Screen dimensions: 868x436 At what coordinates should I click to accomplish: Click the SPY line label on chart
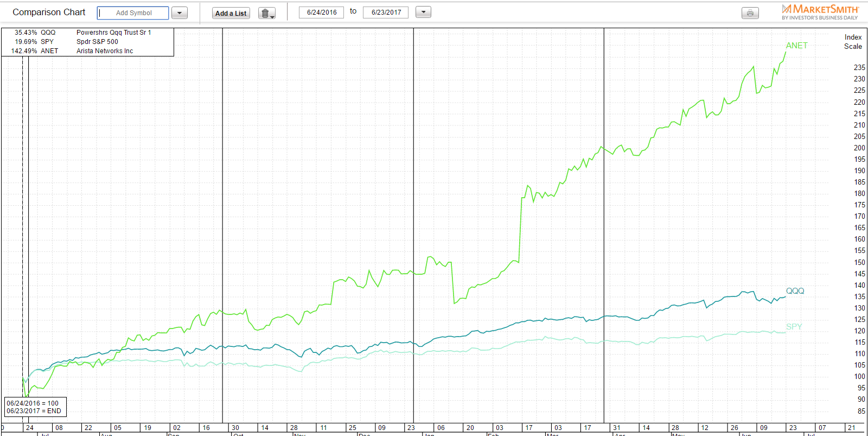[794, 327]
